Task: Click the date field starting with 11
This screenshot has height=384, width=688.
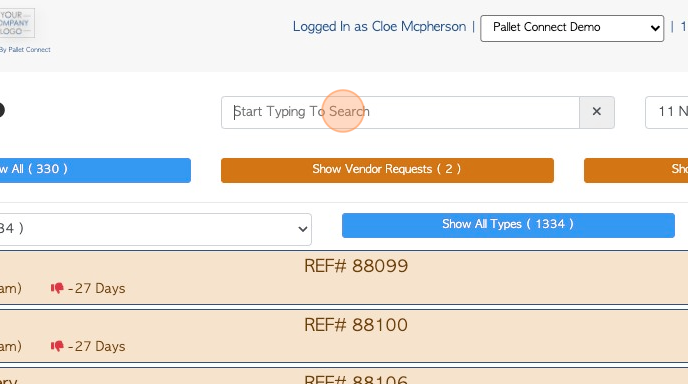Action: (x=666, y=112)
